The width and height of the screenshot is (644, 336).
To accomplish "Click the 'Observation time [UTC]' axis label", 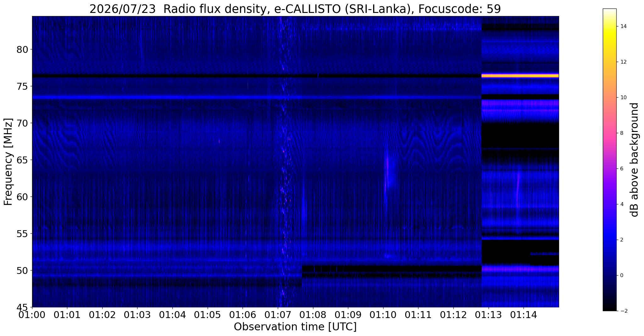I will tap(295, 327).
